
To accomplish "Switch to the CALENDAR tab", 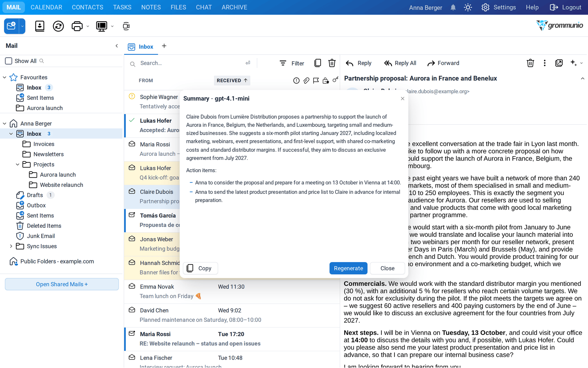I will click(x=47, y=7).
